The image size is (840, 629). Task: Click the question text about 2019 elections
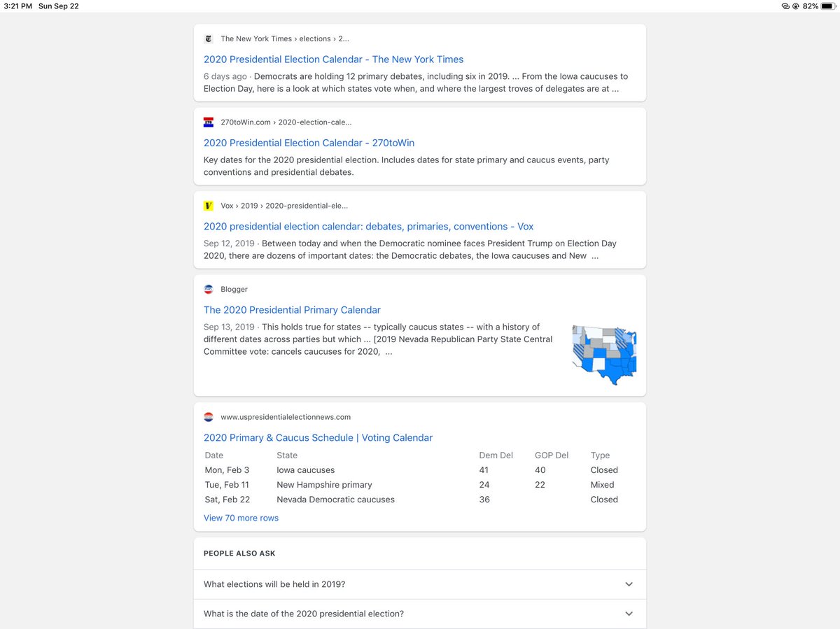pos(274,584)
